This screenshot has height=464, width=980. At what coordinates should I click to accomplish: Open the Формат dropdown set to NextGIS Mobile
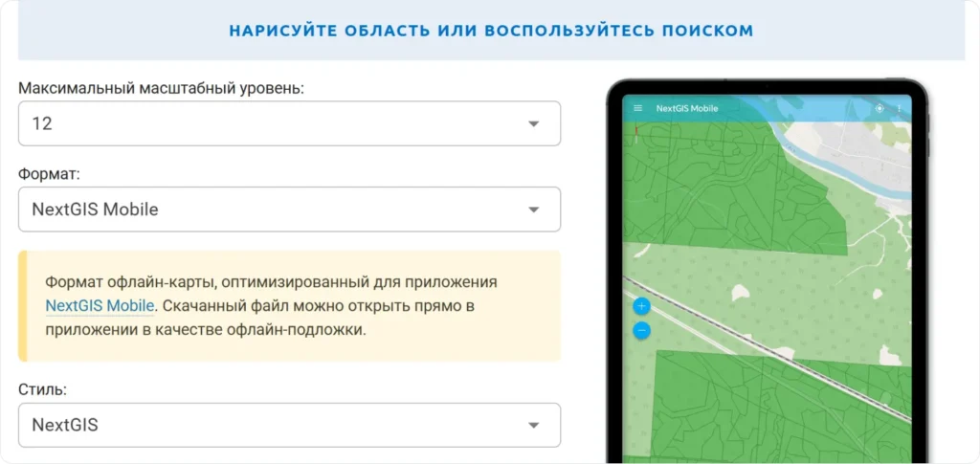[x=289, y=210]
